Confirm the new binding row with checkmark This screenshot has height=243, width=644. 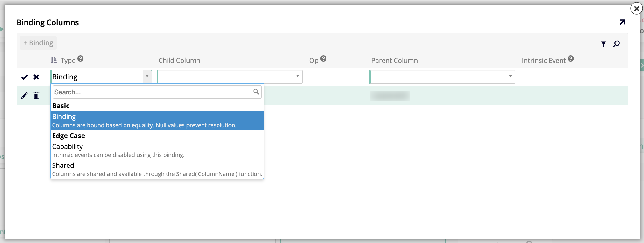[25, 77]
